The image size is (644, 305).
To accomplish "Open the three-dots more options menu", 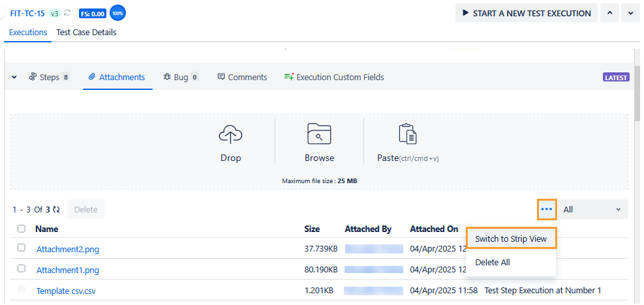I will (547, 209).
